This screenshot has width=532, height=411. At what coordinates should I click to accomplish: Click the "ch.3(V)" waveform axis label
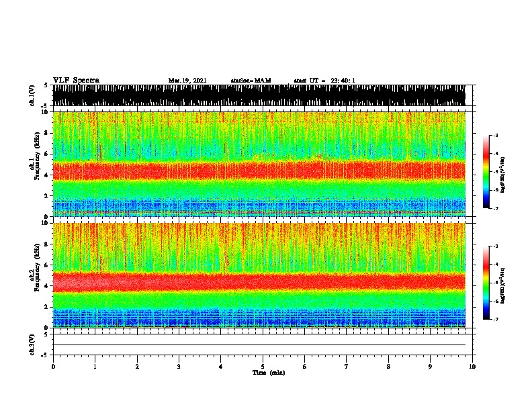pos(32,345)
